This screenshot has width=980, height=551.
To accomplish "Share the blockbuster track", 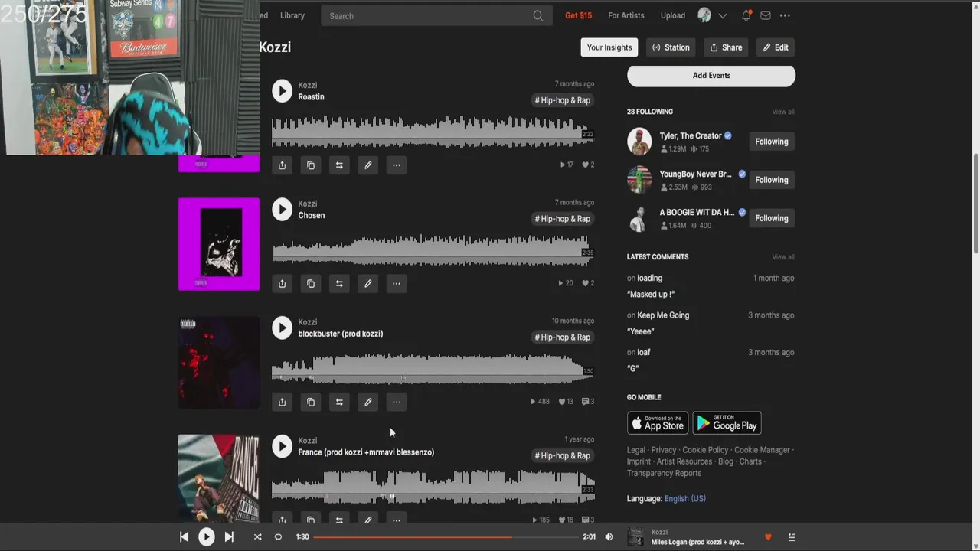I will click(282, 403).
